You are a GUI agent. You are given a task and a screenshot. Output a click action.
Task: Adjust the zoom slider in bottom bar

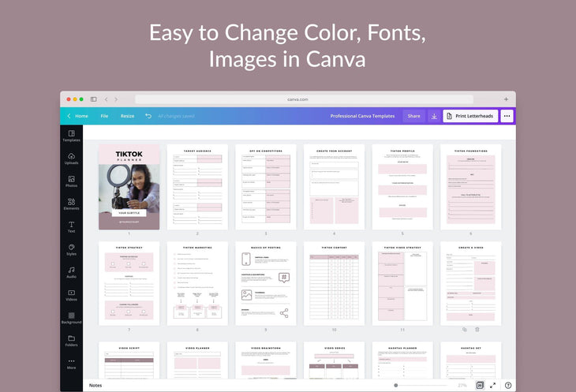395,385
